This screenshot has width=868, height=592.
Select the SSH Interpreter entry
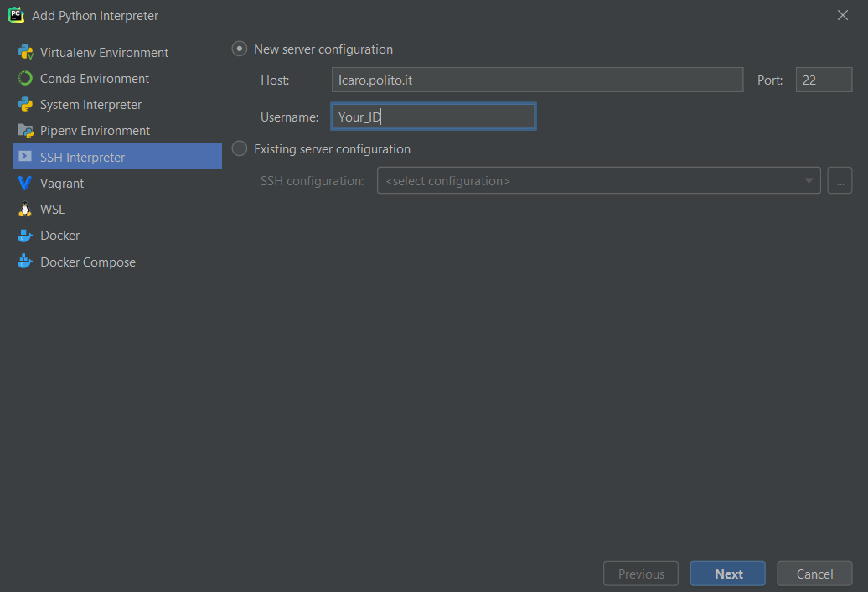(x=84, y=156)
